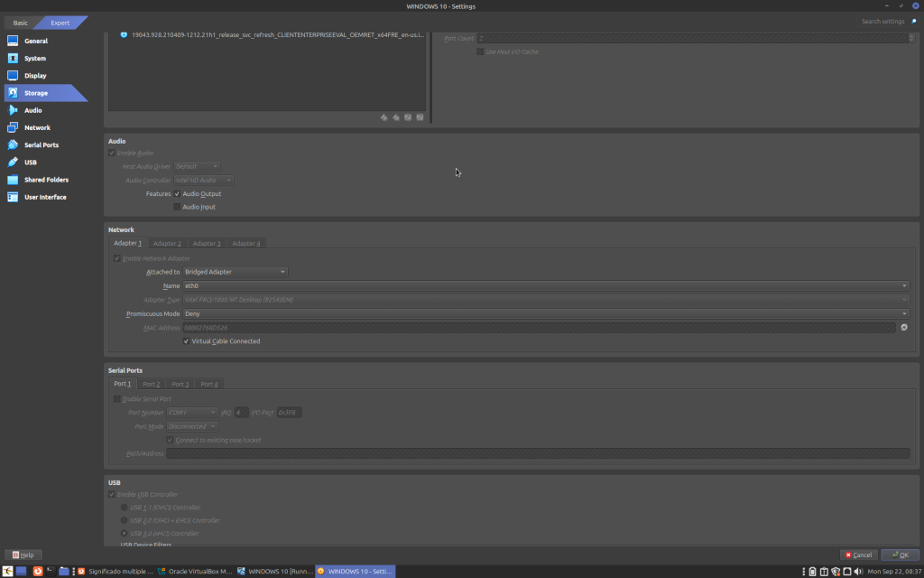The height and width of the screenshot is (578, 924).
Task: Click the refresh MAC address icon
Action: pyautogui.click(x=903, y=328)
